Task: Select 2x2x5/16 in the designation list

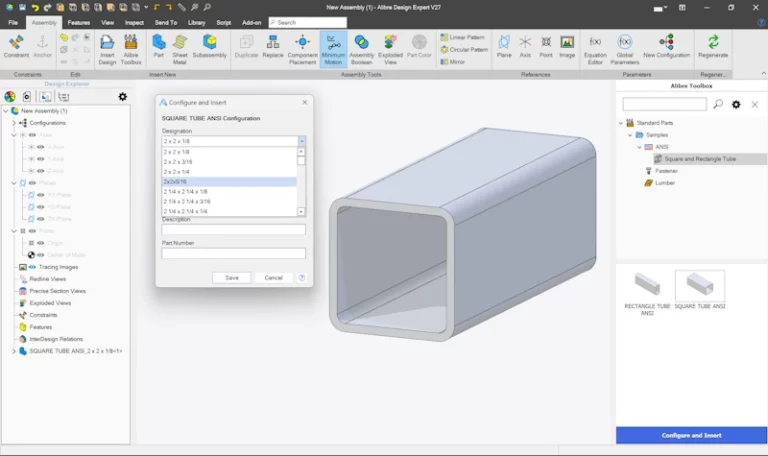Action: click(x=229, y=182)
